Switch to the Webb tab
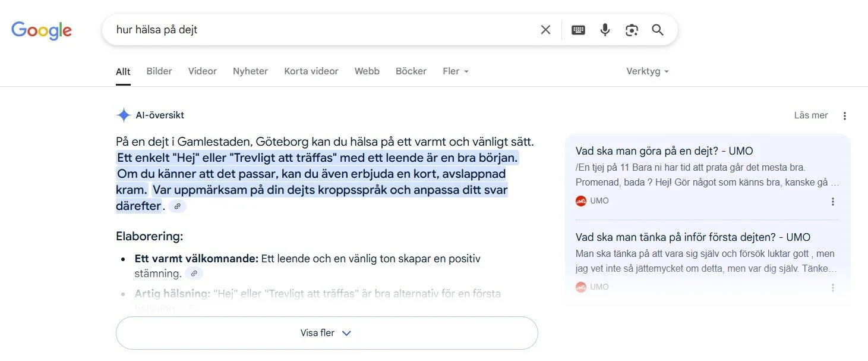The width and height of the screenshot is (868, 361). click(367, 71)
